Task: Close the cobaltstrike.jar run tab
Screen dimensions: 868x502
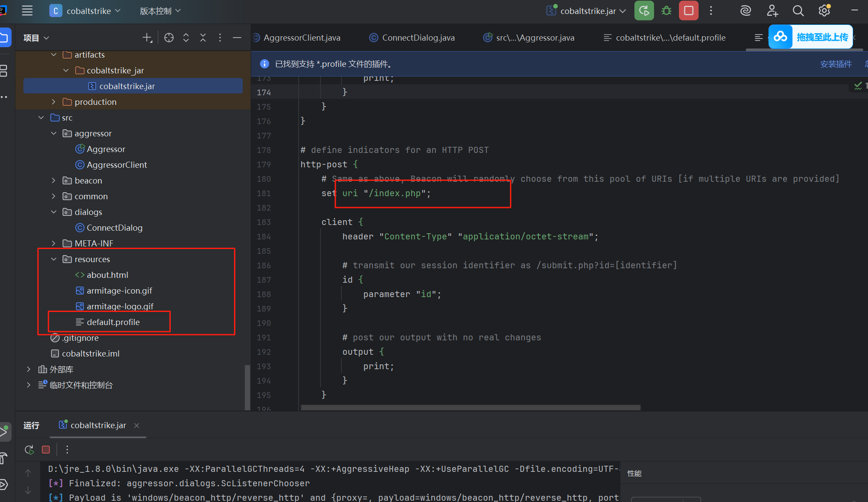Action: tap(137, 425)
